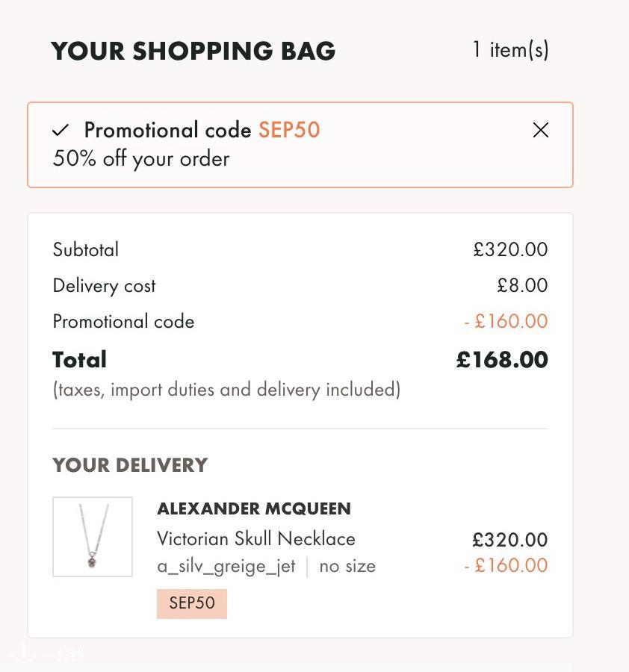
Task: Click the summary discount -£160.00 amount
Action: (x=506, y=321)
